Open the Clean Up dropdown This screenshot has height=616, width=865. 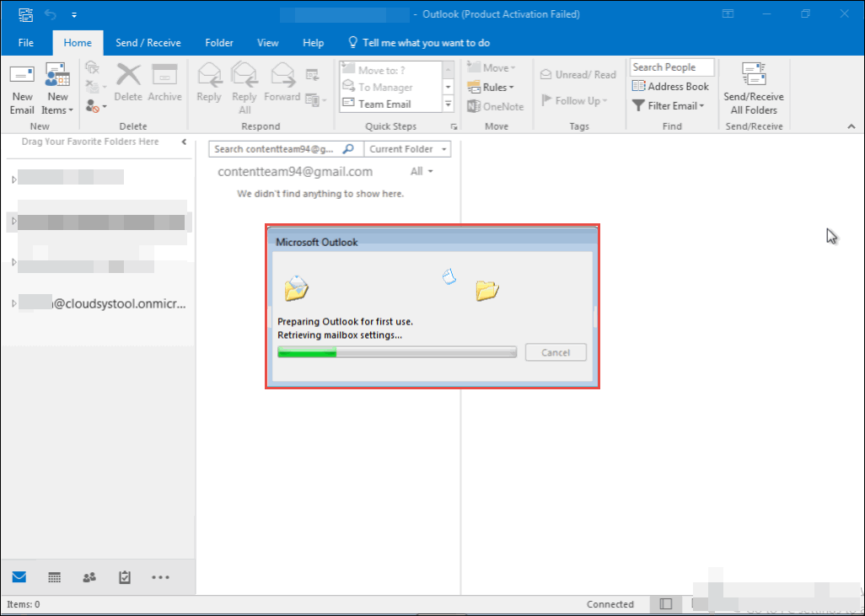pos(95,87)
